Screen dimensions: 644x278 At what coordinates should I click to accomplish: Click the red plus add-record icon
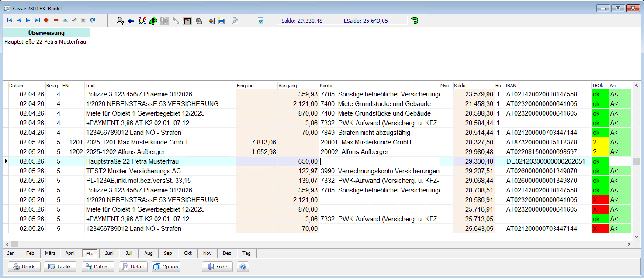[46, 21]
